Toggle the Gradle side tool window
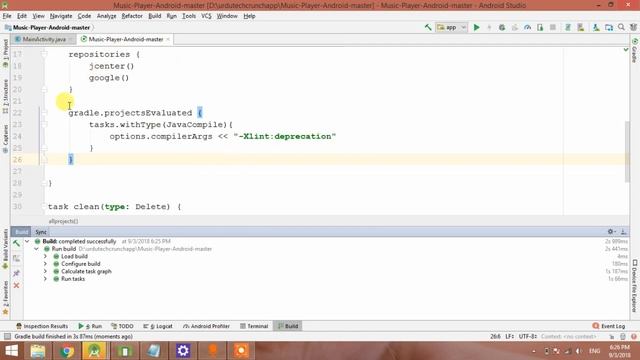Screen dimensions: 640x360 635,51
